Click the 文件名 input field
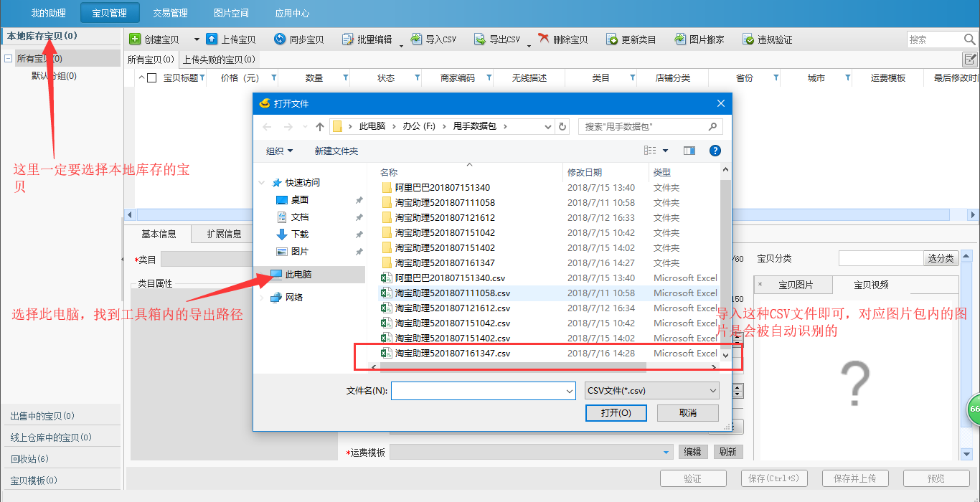The height and width of the screenshot is (502, 980). [483, 391]
